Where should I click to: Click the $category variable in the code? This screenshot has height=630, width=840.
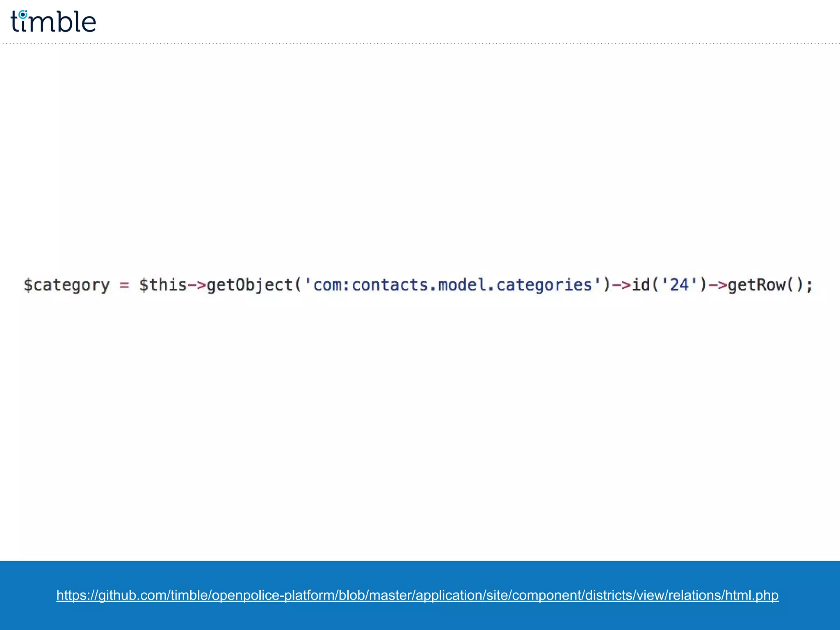[67, 285]
